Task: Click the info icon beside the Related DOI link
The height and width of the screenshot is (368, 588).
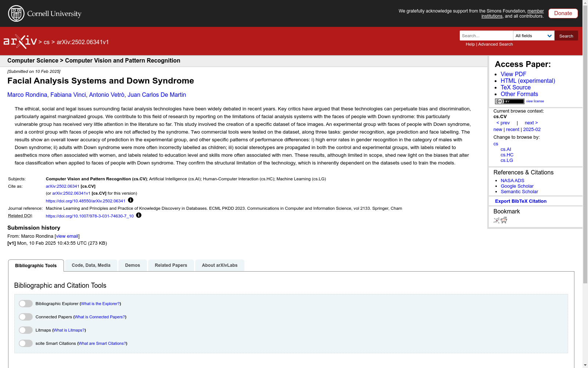Action: (x=139, y=215)
